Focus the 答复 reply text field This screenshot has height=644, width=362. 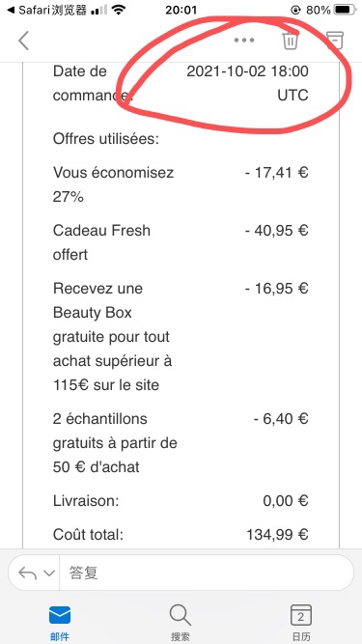[206, 573]
